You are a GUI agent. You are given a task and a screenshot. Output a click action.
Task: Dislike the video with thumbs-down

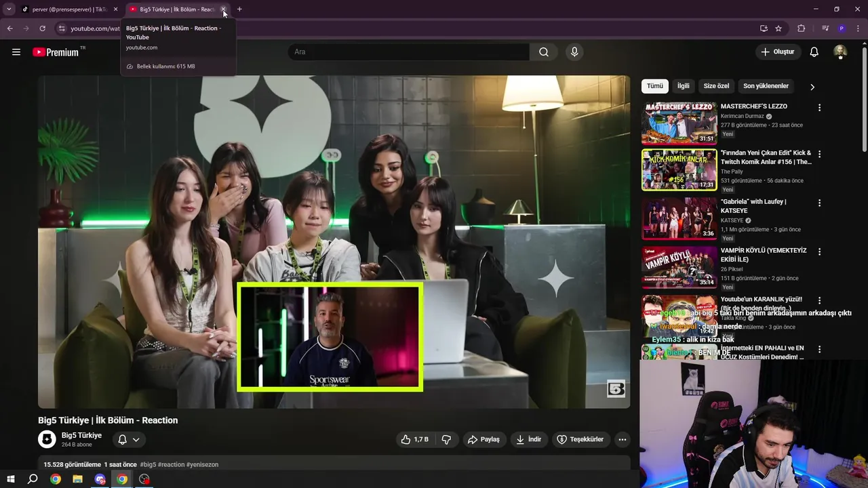click(446, 439)
